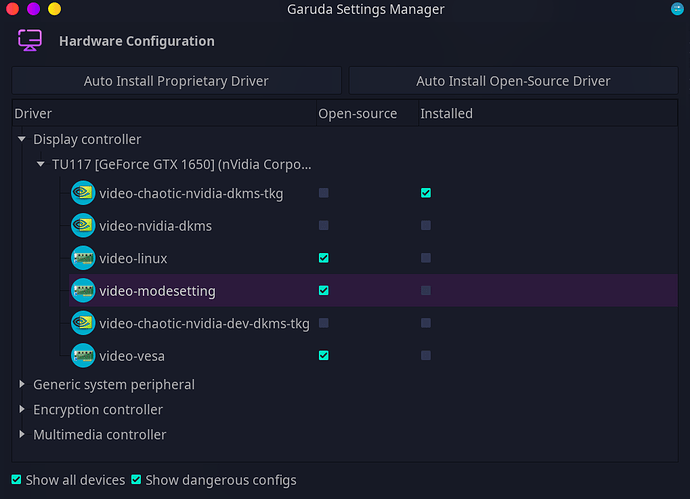Click the Open-source column header

(367, 114)
